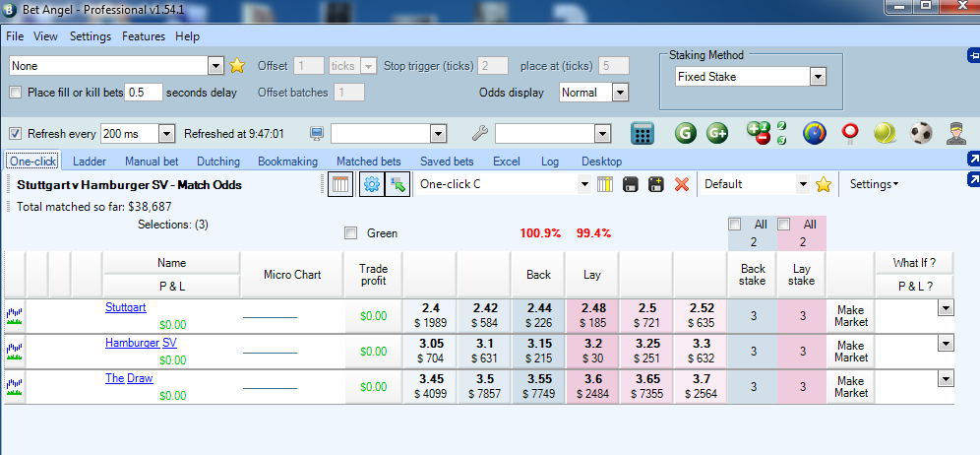The width and height of the screenshot is (980, 455).
Task: Open the Tennis ball tool
Action: [x=885, y=133]
